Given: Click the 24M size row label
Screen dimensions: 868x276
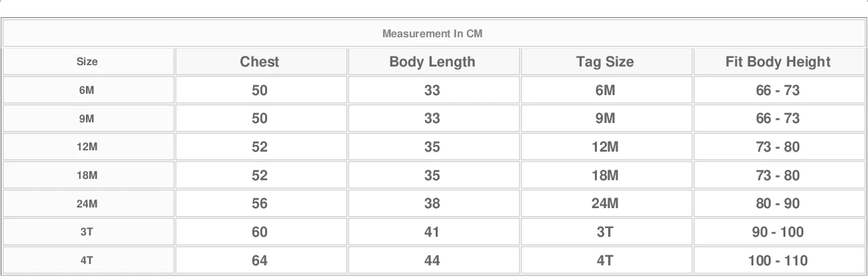Looking at the screenshot, I should click(87, 204).
